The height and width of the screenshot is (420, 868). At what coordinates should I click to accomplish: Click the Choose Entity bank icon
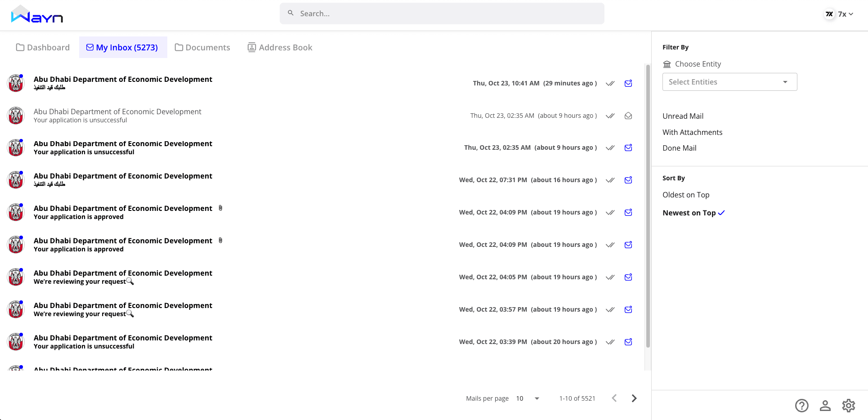(667, 64)
